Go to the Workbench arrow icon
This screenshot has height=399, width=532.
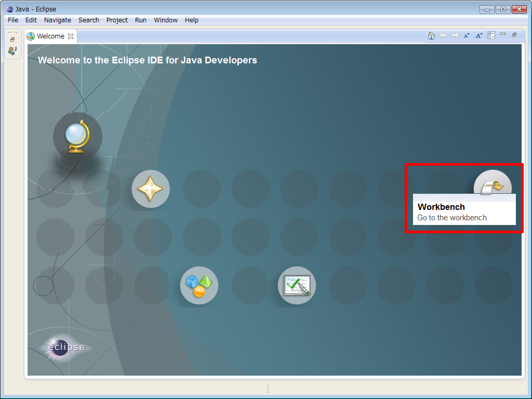(493, 183)
